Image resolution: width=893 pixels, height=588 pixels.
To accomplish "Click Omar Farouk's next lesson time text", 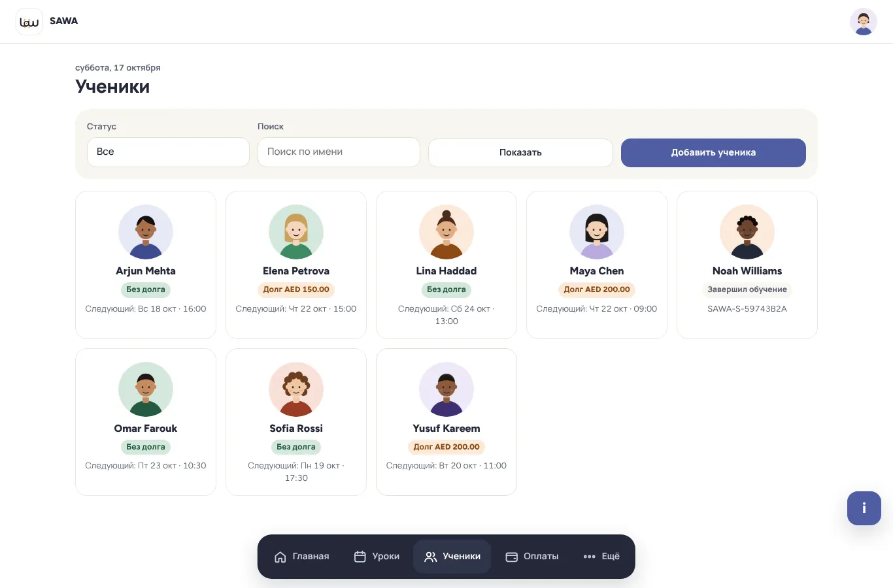I will point(146,466).
